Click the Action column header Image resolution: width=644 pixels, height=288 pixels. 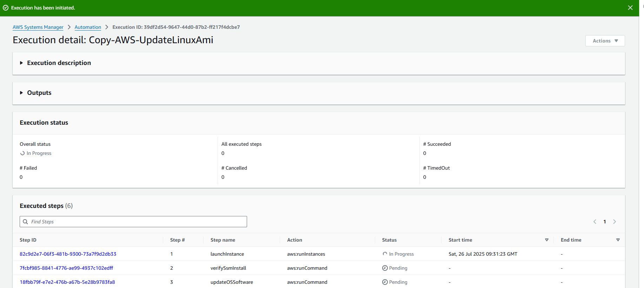[x=294, y=240]
